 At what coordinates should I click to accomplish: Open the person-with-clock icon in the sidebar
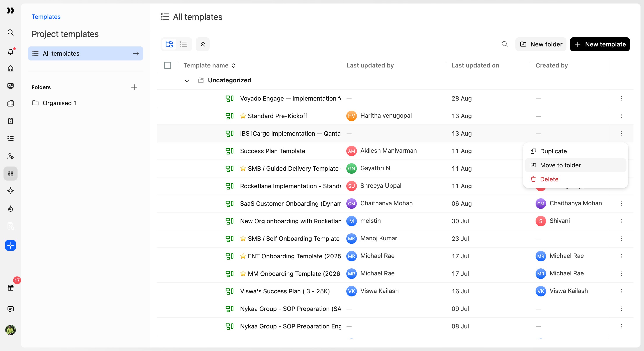pos(10,156)
